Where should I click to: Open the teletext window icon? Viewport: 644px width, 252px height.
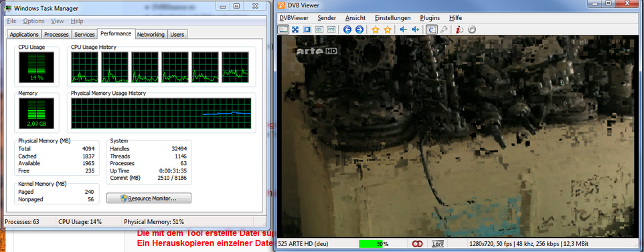tap(319, 29)
